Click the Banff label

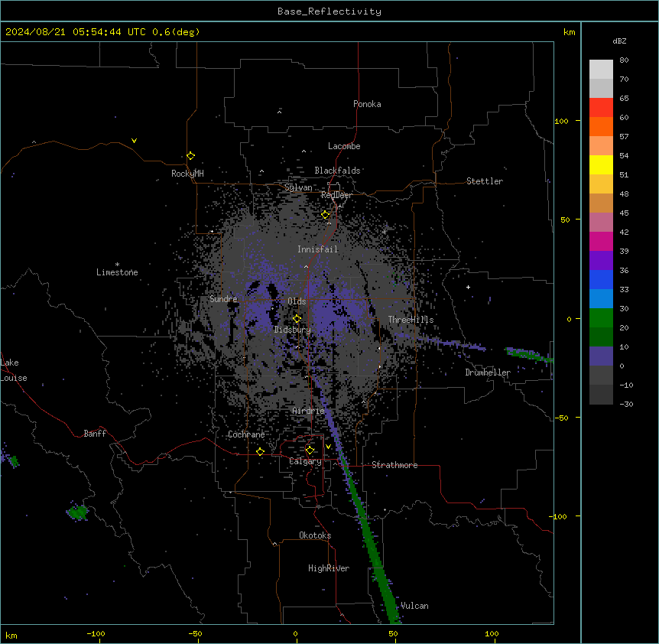[95, 434]
